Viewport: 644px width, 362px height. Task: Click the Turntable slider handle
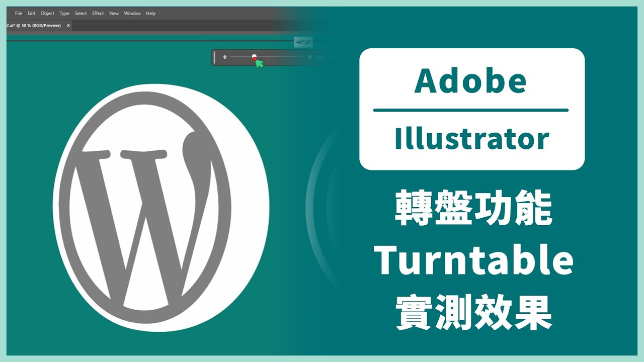tap(254, 57)
